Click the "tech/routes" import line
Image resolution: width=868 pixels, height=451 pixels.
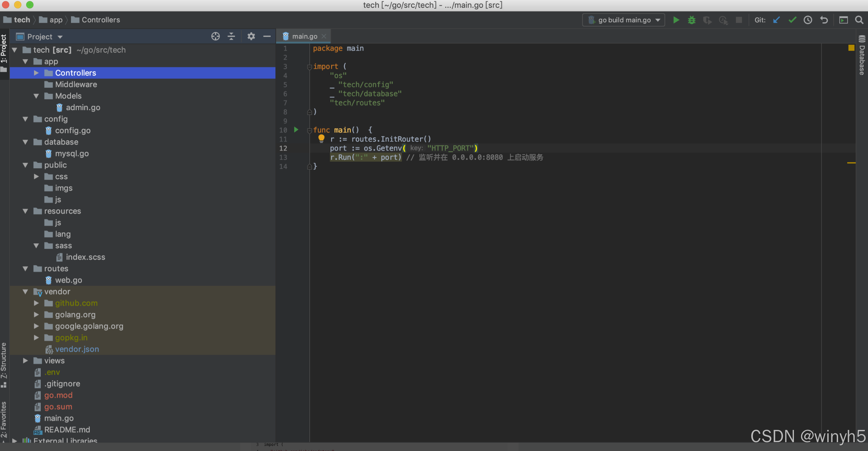click(357, 103)
